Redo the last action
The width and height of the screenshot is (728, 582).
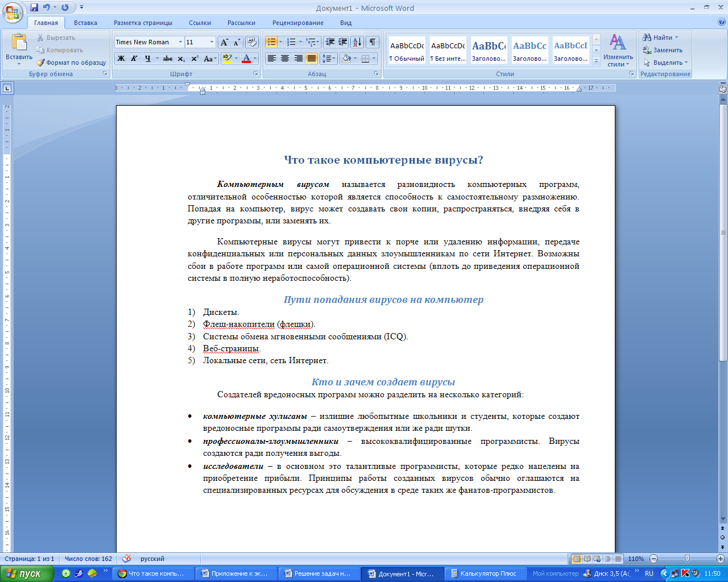(x=65, y=8)
